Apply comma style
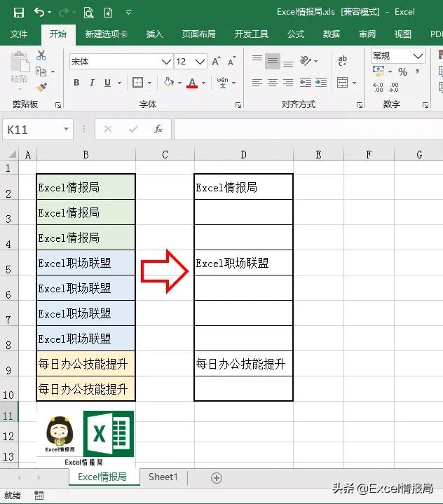Image resolution: width=443 pixels, height=504 pixels. tap(417, 71)
